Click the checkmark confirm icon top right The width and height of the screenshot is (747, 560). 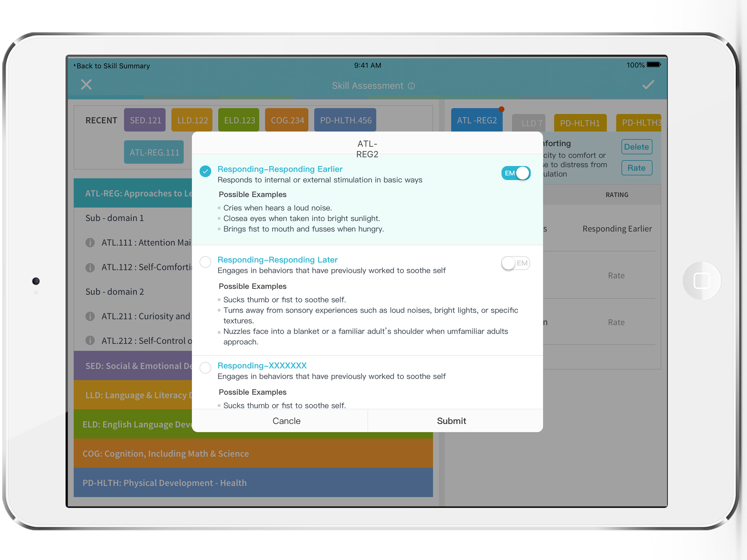pos(648,85)
